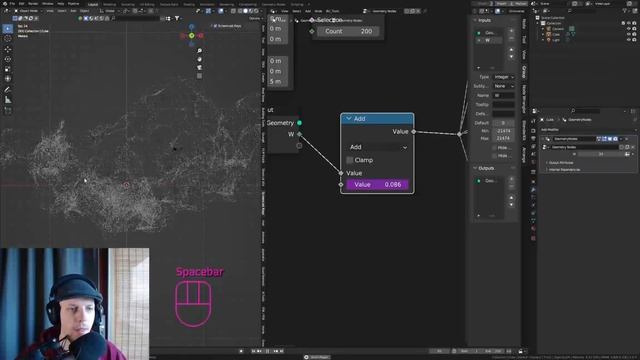Open the Render menu
Screen dimensions: 640x360
[x=33, y=4]
